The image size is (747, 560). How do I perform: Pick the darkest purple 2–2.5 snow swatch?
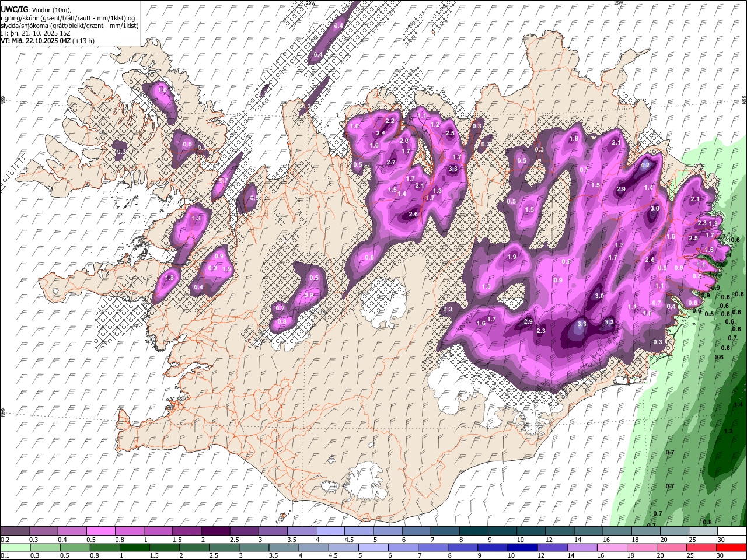point(215,531)
